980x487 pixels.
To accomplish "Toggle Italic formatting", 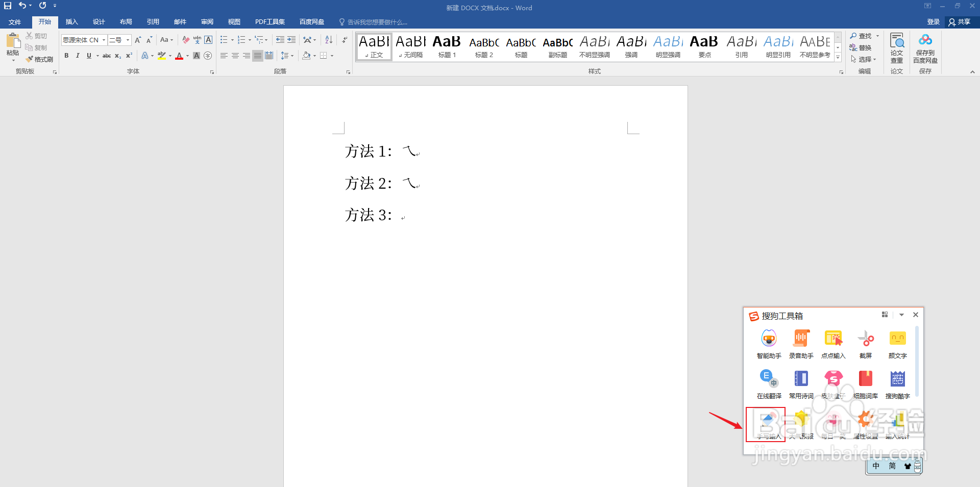I will tap(78, 56).
